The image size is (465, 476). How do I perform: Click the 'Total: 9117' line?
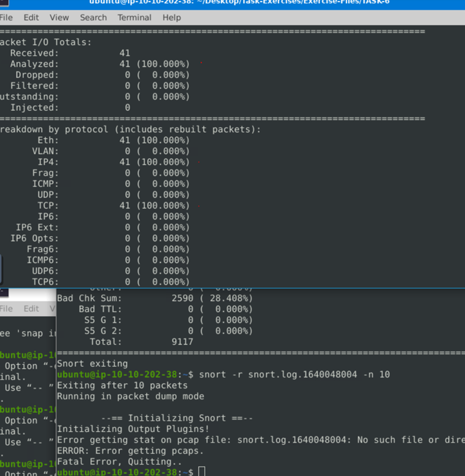[x=141, y=342]
